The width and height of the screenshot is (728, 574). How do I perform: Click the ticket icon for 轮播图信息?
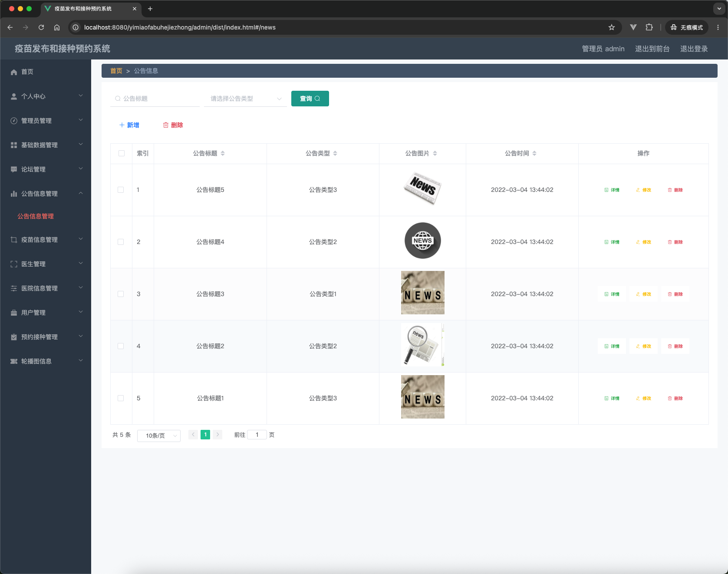coord(14,361)
